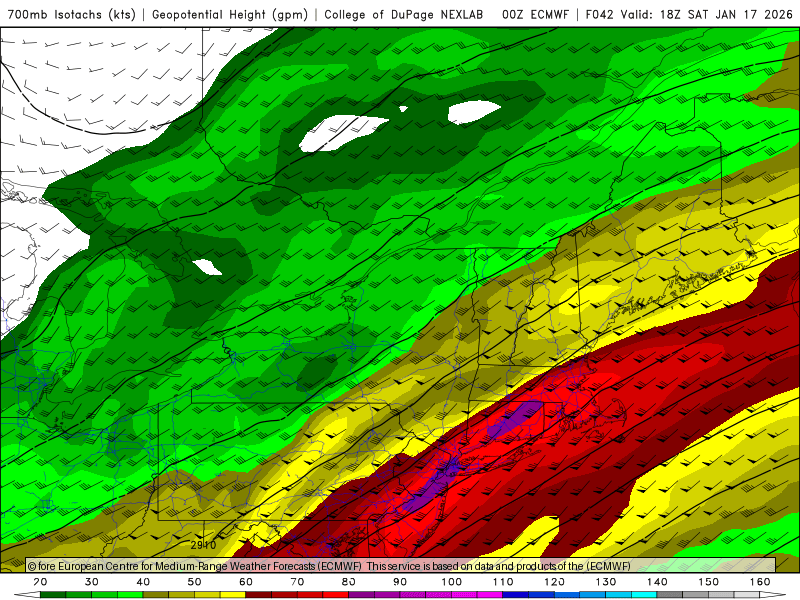
Task: Click the "College of DuPage NEXLAB" header text
Action: [x=404, y=14]
